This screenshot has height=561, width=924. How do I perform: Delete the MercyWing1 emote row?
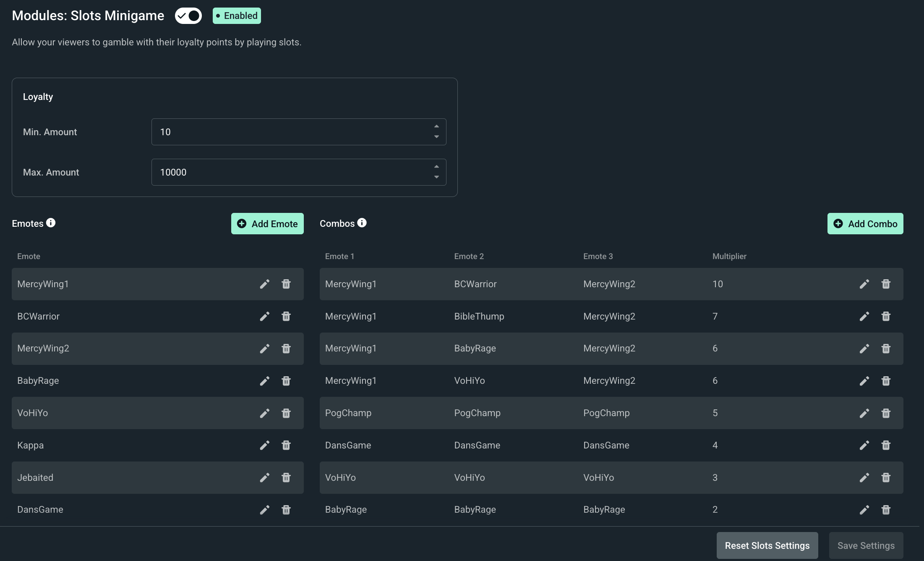[286, 284]
